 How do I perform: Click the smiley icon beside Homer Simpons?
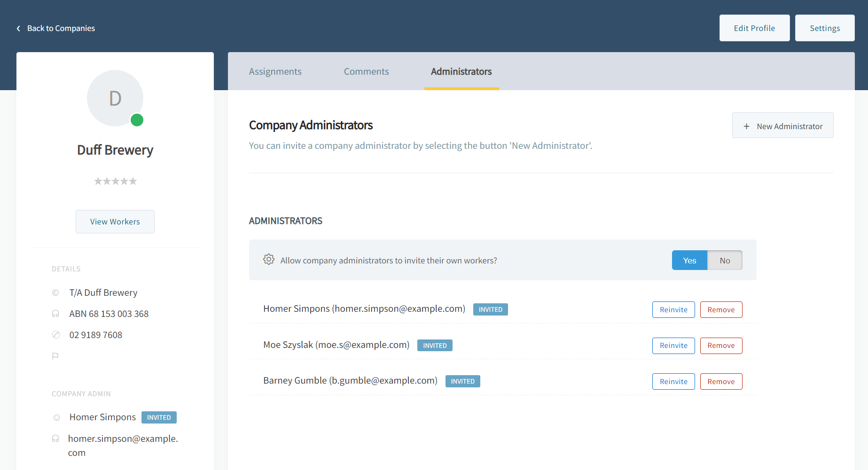(56, 417)
